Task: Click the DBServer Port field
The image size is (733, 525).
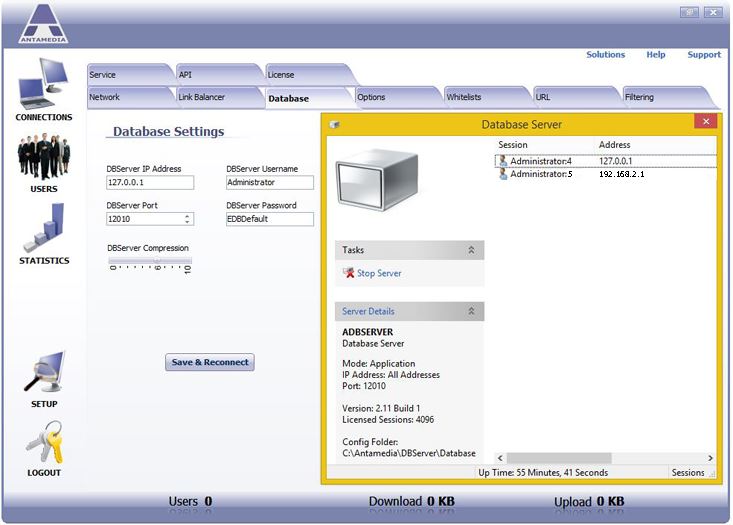Action: (x=150, y=219)
